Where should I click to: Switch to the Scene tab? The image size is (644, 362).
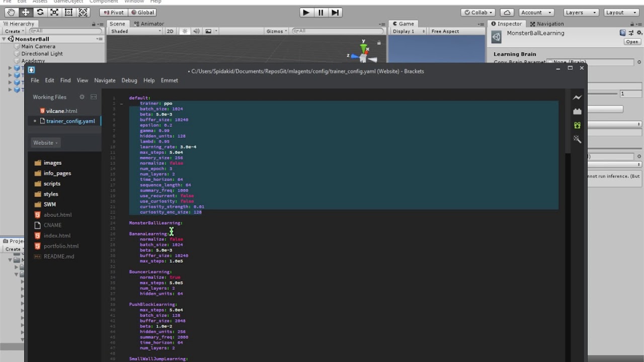117,24
